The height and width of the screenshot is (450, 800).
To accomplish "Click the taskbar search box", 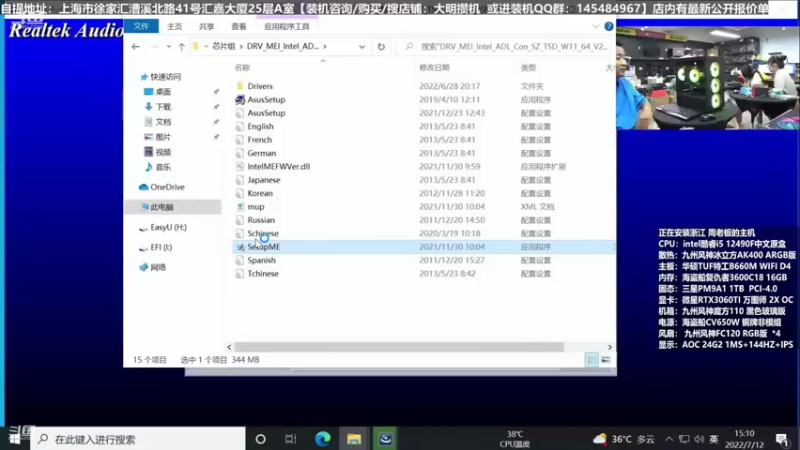I will [138, 439].
